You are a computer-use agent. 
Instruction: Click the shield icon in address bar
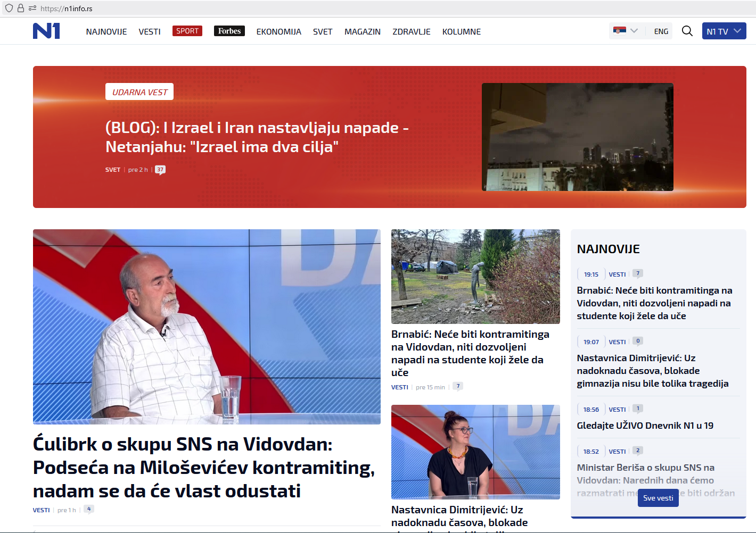tap(9, 8)
